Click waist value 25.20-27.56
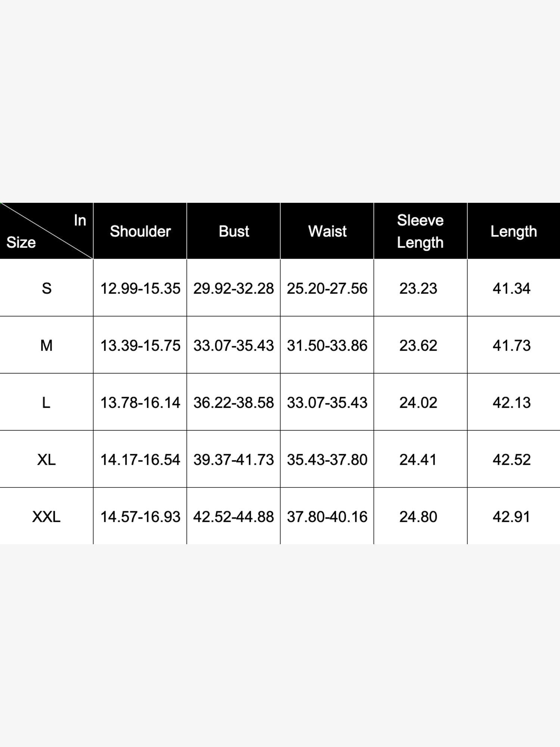The image size is (560, 747). point(327,288)
